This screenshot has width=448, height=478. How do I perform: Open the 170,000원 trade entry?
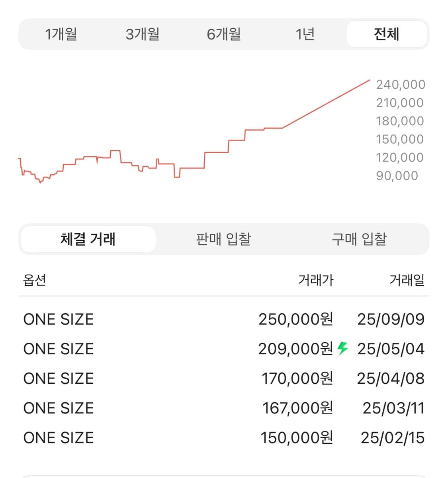click(x=297, y=378)
